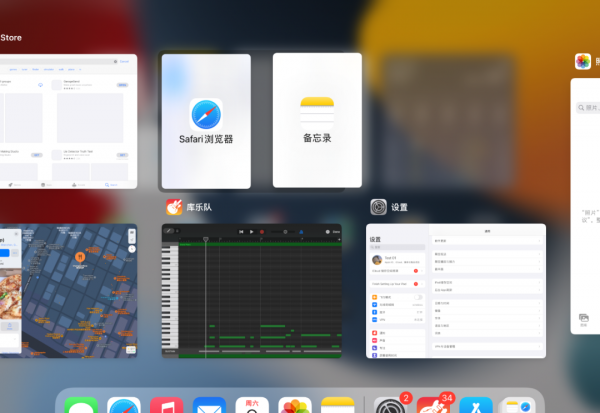Screen dimensions: 600x413
Task: Open App Store from the dock
Action: [x=476, y=405]
